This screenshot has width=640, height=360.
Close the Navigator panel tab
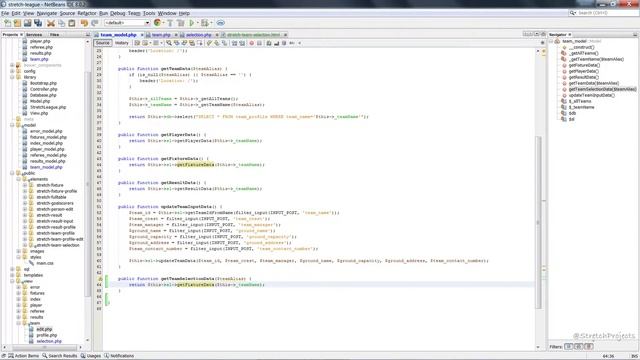[569, 35]
